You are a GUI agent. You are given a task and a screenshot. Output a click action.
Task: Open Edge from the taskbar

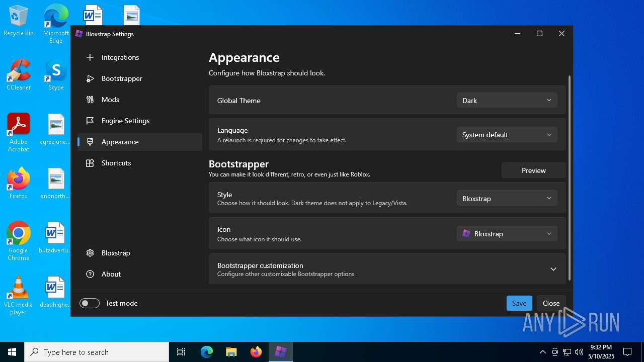coord(207,352)
